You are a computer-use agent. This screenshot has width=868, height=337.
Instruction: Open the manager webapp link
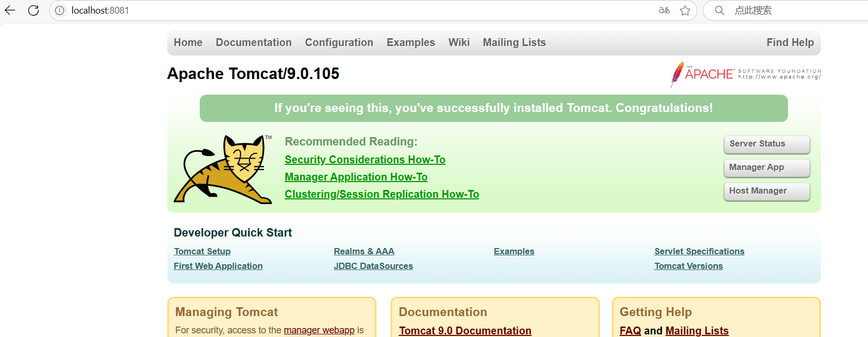pyautogui.click(x=319, y=330)
